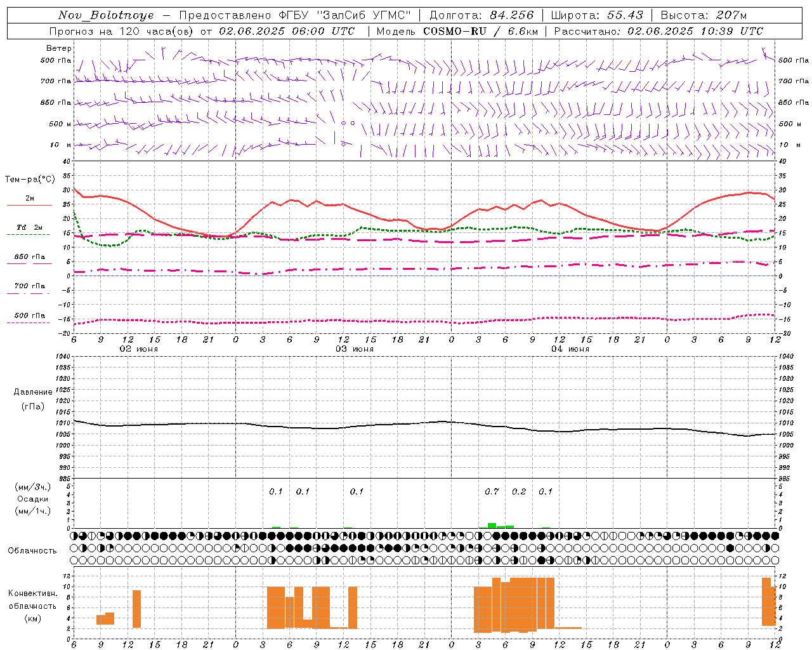The image size is (812, 650).
Task: Click the '2м' temperature legend entry
Action: coord(30,199)
